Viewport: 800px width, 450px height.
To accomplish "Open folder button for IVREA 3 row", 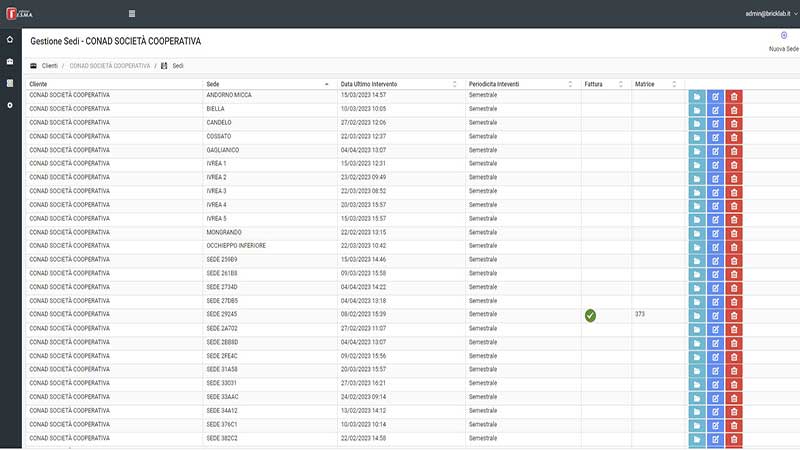I will click(697, 192).
